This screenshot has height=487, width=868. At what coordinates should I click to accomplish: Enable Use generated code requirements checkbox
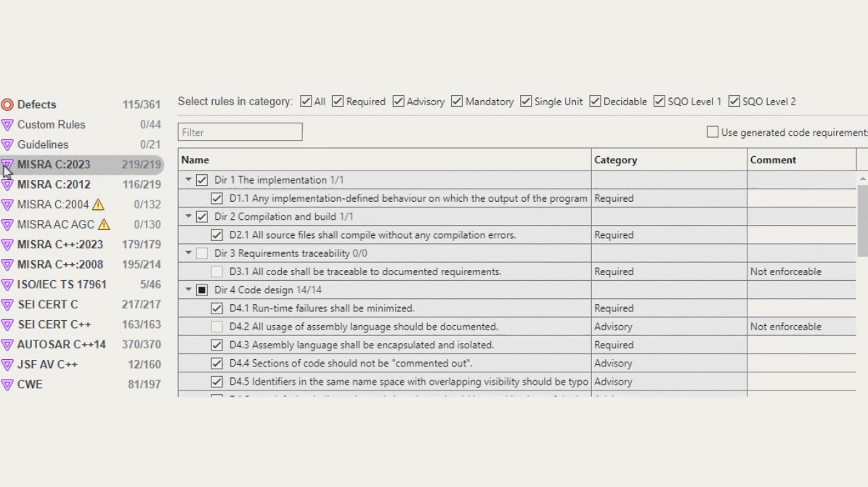tap(713, 132)
